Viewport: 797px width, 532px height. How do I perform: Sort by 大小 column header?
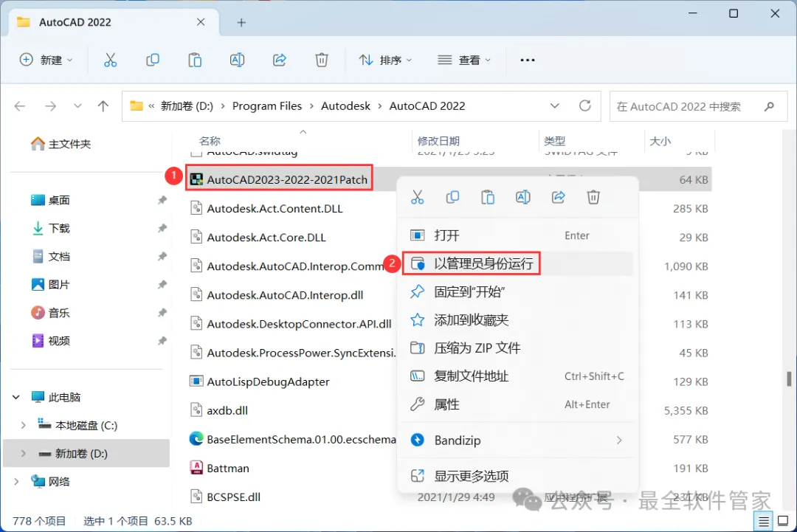click(660, 141)
